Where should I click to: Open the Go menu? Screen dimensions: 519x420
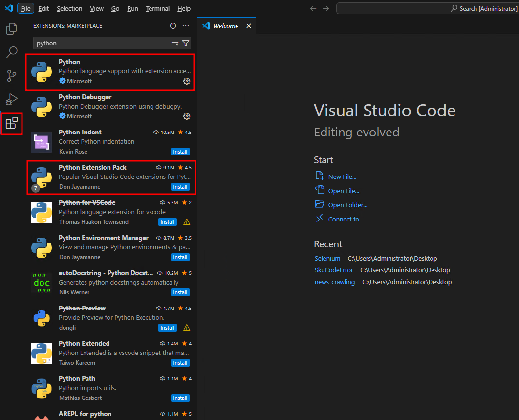point(115,9)
